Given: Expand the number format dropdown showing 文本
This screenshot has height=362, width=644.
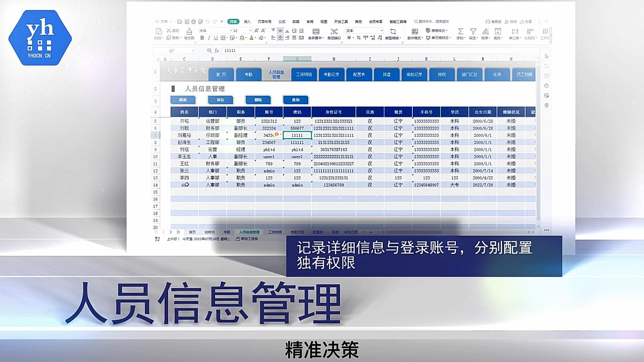Looking at the screenshot, I should 382,31.
